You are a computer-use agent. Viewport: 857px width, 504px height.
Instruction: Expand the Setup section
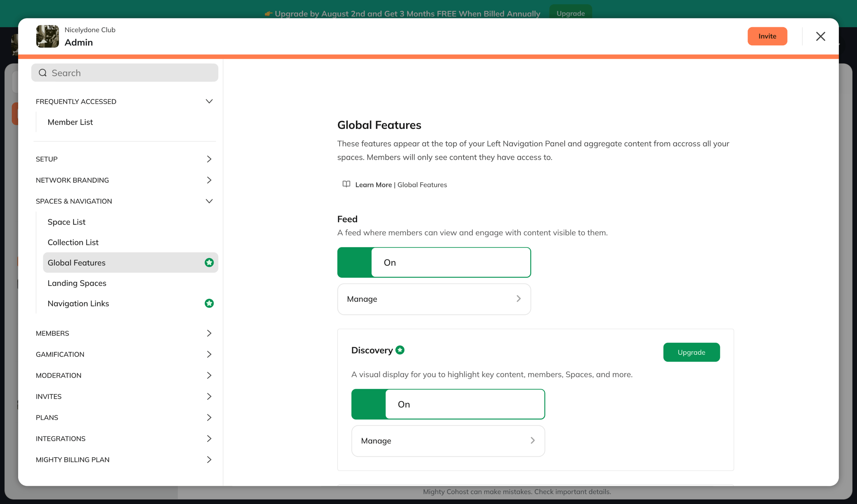124,159
